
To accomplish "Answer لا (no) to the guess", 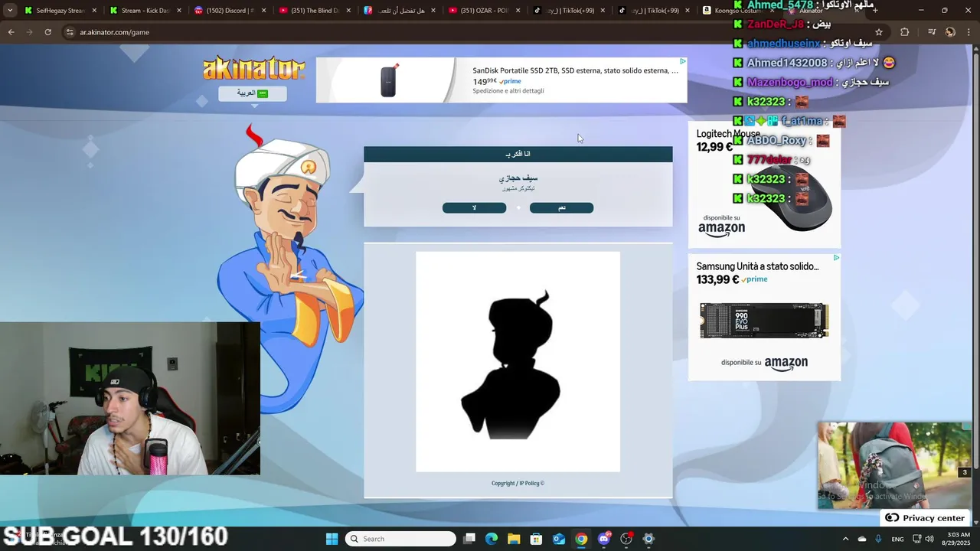I will [x=474, y=207].
